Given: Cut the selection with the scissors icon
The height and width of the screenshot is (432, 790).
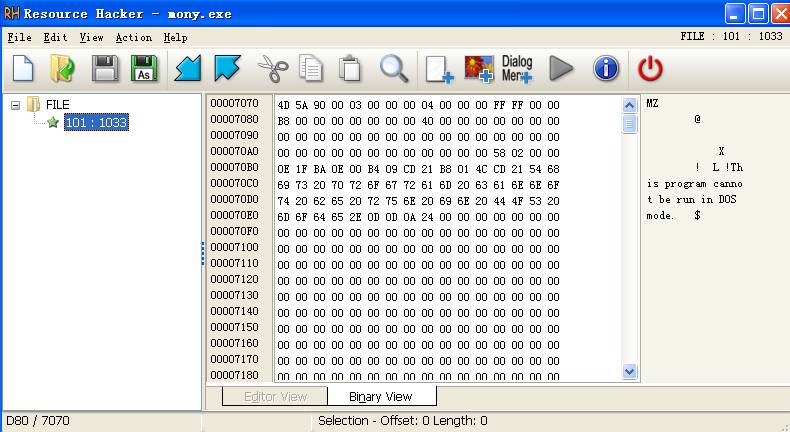Looking at the screenshot, I should click(273, 69).
